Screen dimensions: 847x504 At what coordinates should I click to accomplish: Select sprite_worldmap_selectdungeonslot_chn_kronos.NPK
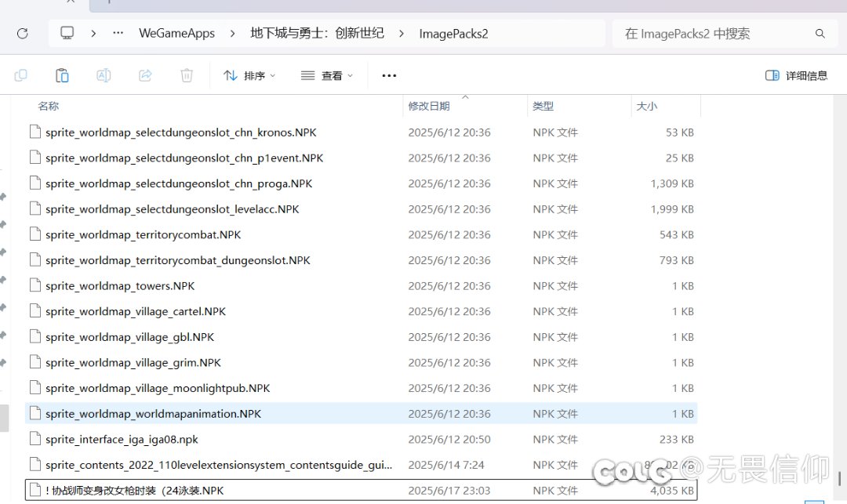point(181,132)
